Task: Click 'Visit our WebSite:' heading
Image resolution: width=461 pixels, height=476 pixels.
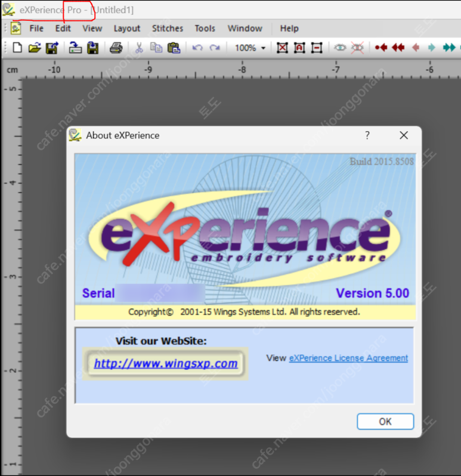Action: (161, 341)
